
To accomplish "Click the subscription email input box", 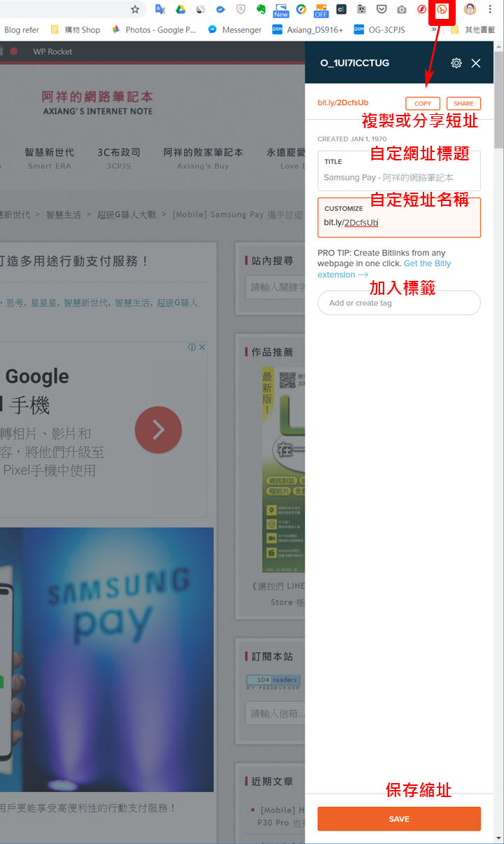I will [276, 714].
